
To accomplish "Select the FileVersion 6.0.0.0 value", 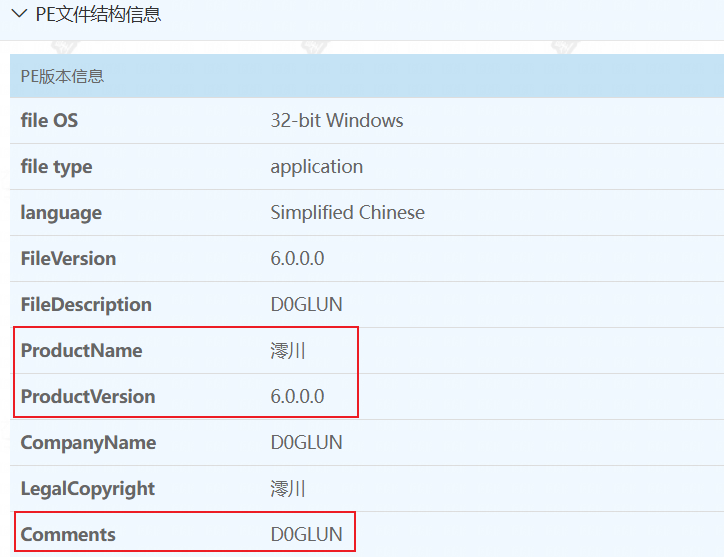I will coord(297,259).
